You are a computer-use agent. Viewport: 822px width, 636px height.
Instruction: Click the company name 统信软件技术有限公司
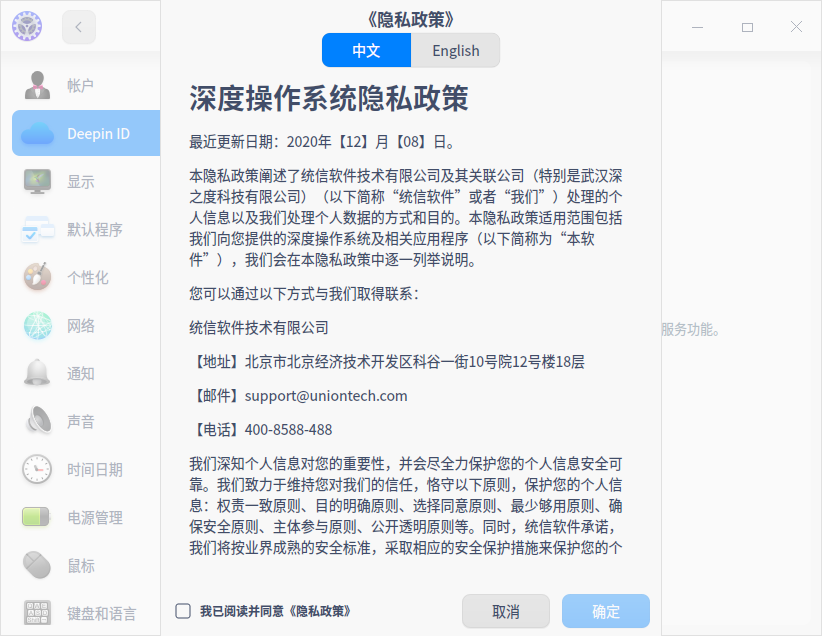(259, 328)
